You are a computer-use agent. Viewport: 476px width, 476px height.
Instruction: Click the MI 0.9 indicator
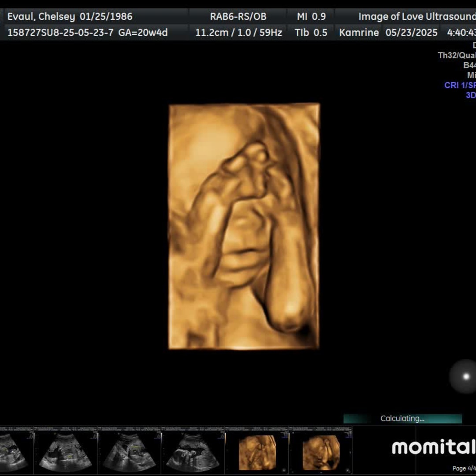(x=311, y=17)
